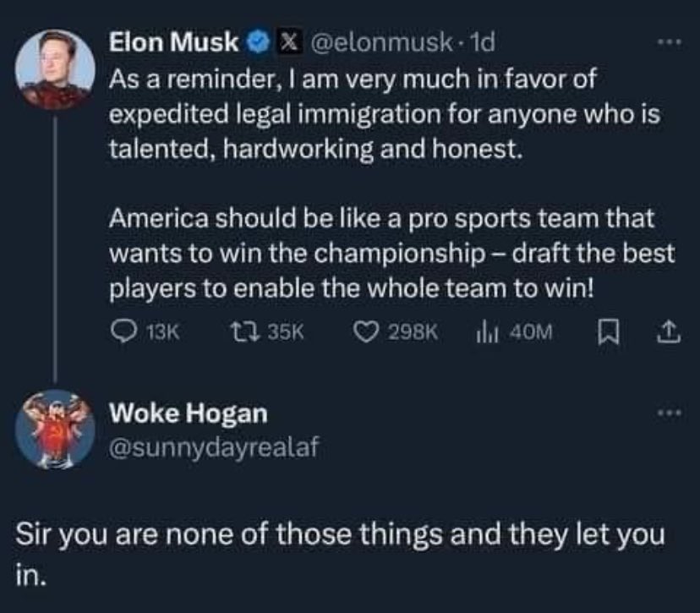This screenshot has width=700, height=613.
Task: Click the Woke Hogan display name
Action: tap(189, 413)
